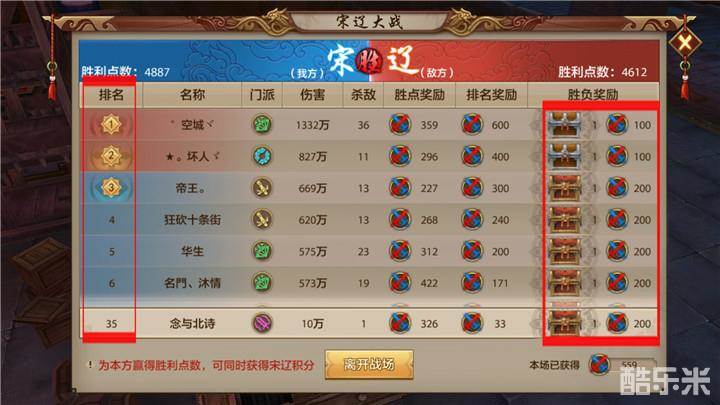Screen dimensions: 720x405
Task: Click the rank 3 medal icon
Action: coord(111,188)
